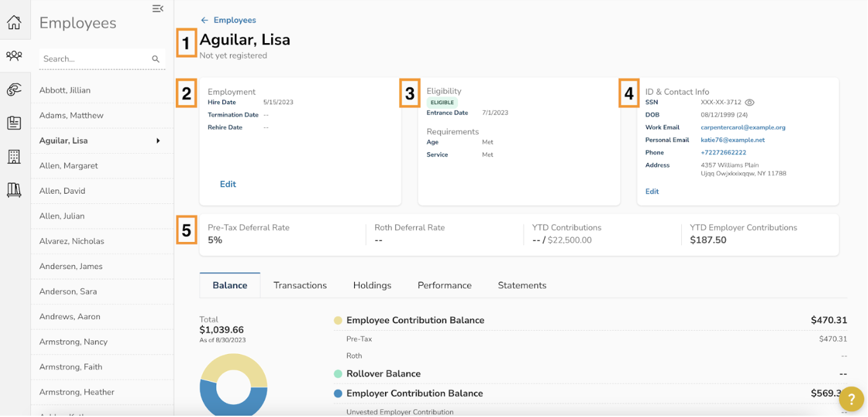This screenshot has width=868, height=417.
Task: Open the document reports icon in sidebar
Action: coord(14,123)
